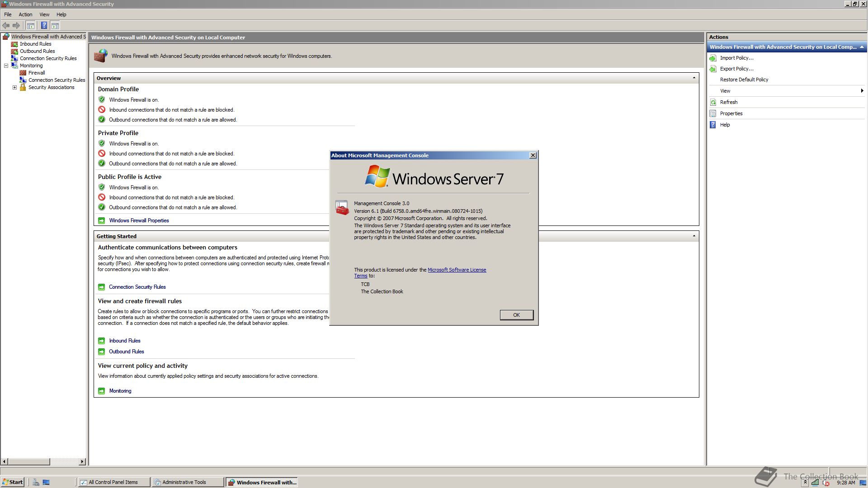Click the 9:28 AM clock
The height and width of the screenshot is (488, 868).
click(x=846, y=483)
